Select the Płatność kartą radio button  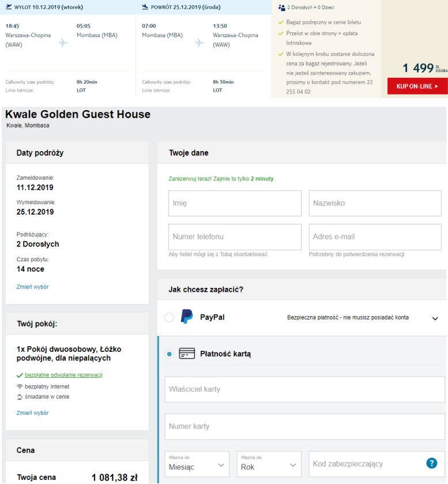(169, 354)
